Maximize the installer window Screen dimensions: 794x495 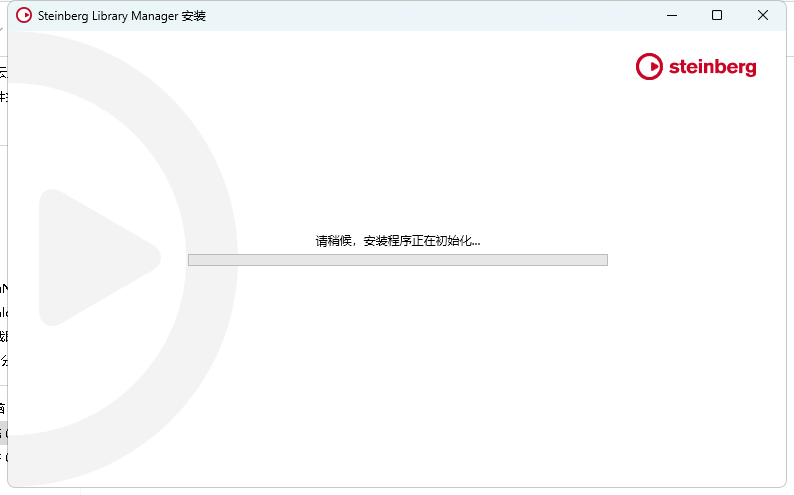point(717,16)
